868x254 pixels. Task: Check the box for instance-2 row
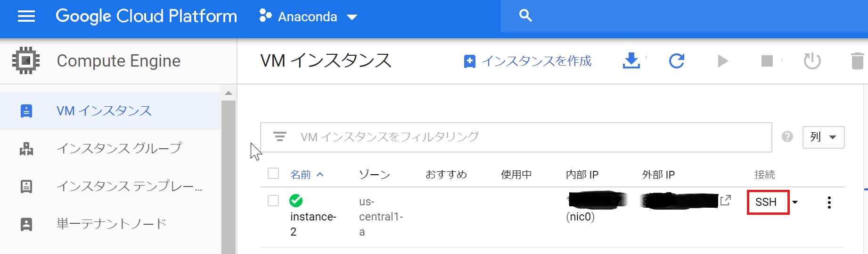(273, 201)
